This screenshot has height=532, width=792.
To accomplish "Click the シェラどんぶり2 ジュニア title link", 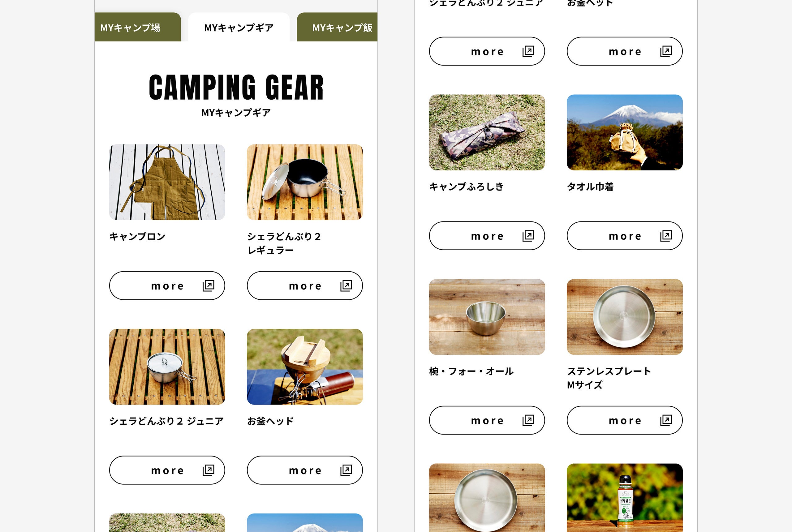I will [x=166, y=421].
